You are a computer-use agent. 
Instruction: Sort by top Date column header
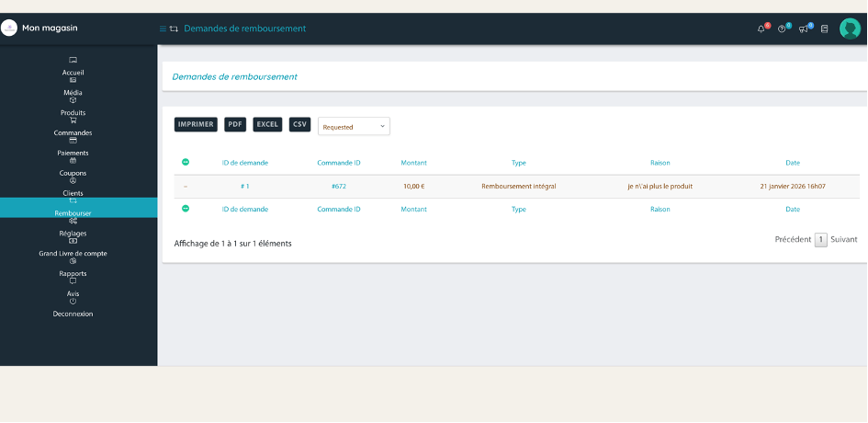(793, 163)
